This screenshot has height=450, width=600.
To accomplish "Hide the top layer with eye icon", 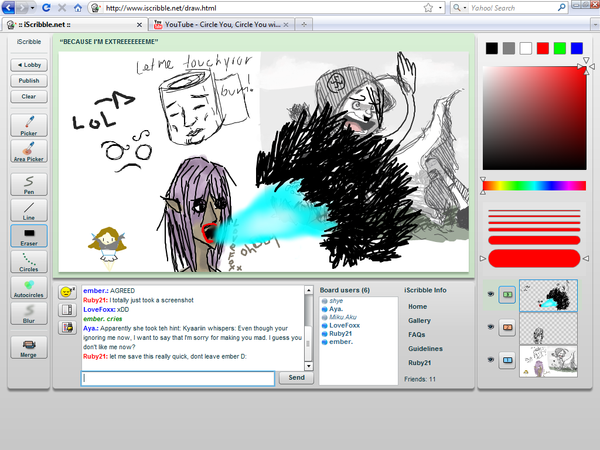I will [x=491, y=294].
